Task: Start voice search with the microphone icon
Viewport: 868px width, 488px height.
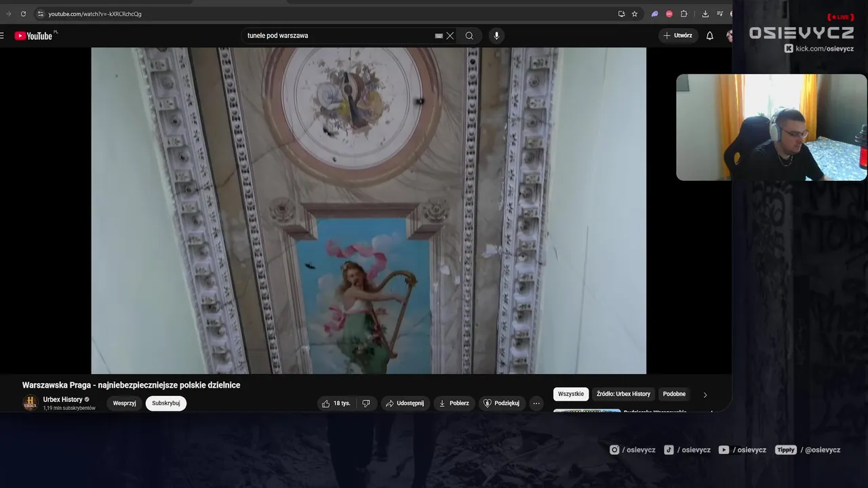Action: (x=496, y=36)
